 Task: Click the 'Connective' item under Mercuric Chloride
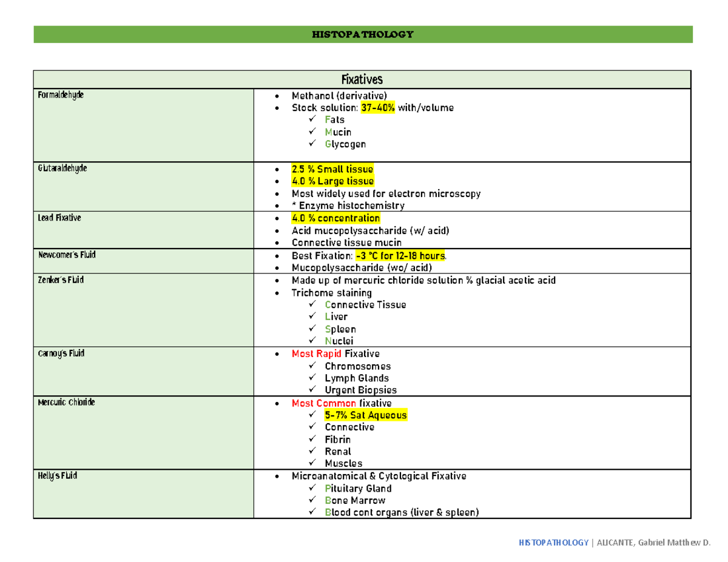point(349,427)
